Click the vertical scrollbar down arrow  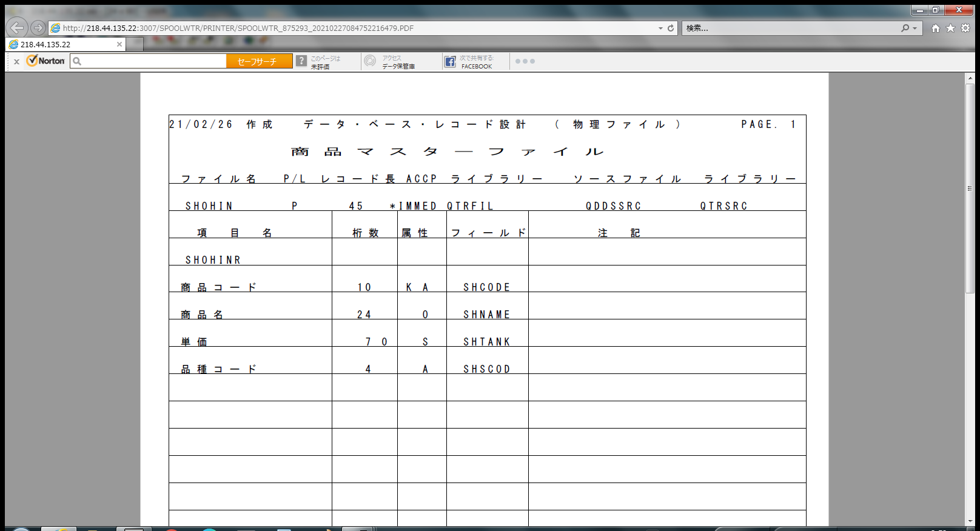pyautogui.click(x=970, y=521)
